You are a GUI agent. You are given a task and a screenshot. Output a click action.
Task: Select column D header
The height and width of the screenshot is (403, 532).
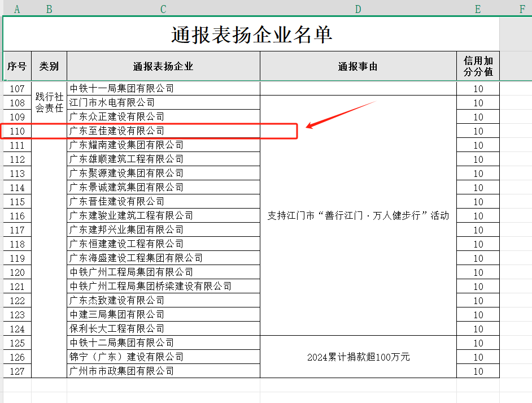[358, 8]
